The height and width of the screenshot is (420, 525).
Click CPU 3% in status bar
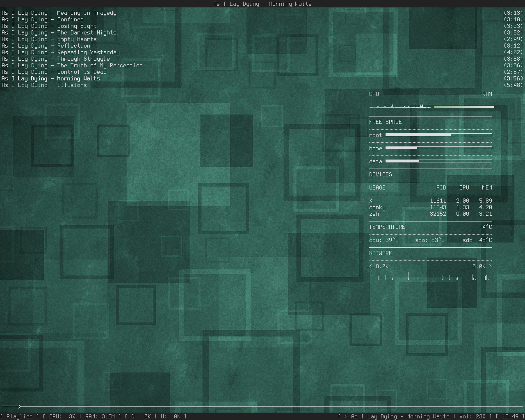[x=62, y=417]
